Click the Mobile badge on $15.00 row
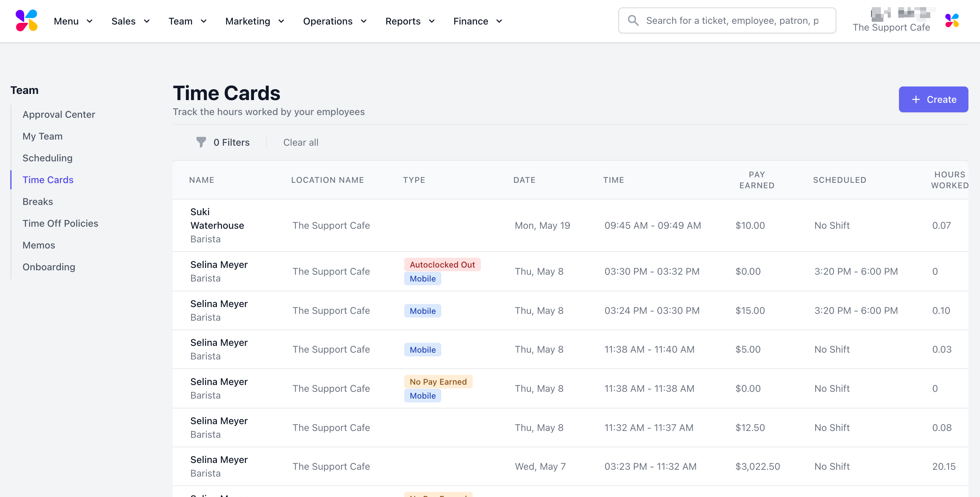 (422, 311)
